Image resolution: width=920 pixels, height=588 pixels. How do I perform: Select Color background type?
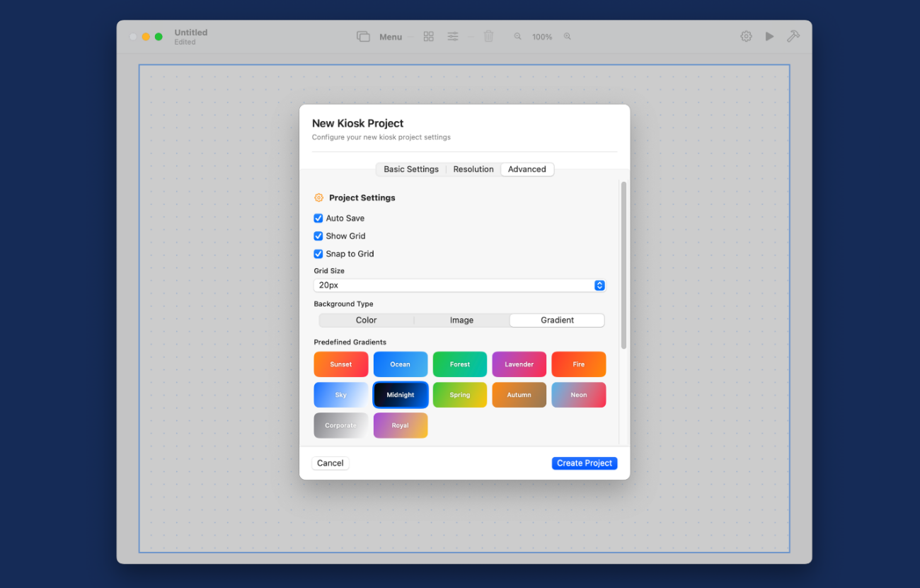366,321
